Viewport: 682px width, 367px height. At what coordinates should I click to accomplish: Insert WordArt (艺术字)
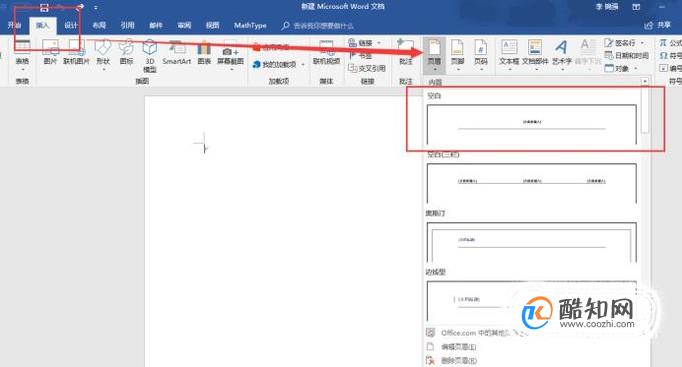coord(562,55)
